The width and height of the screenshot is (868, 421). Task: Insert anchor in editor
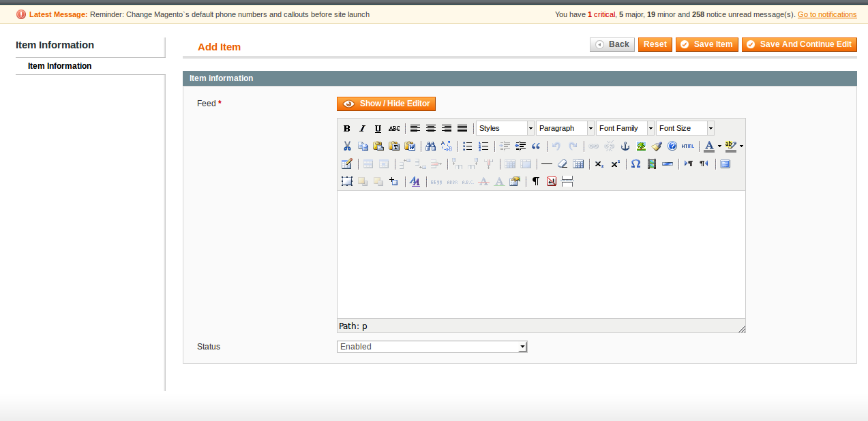[x=625, y=146]
